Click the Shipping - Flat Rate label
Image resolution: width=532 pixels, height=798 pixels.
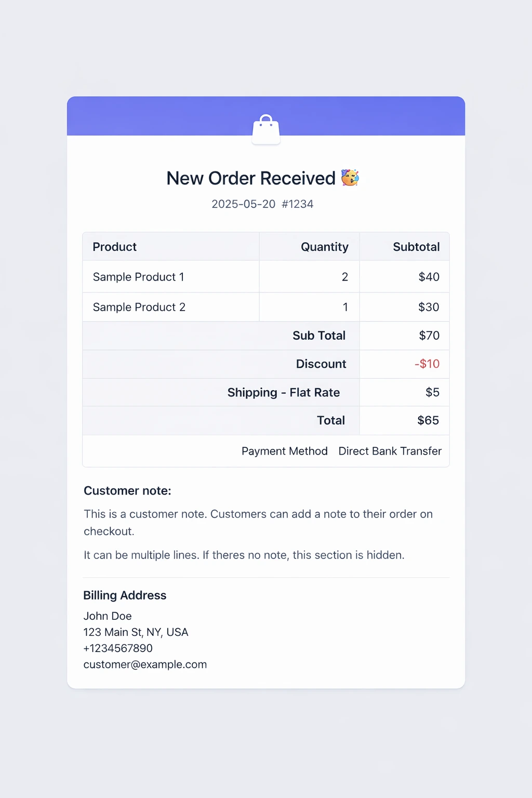[283, 392]
